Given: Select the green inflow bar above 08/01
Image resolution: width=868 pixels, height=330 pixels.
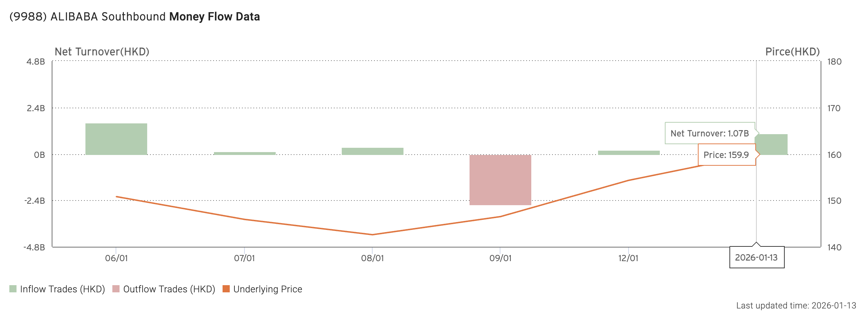Looking at the screenshot, I should tap(373, 151).
